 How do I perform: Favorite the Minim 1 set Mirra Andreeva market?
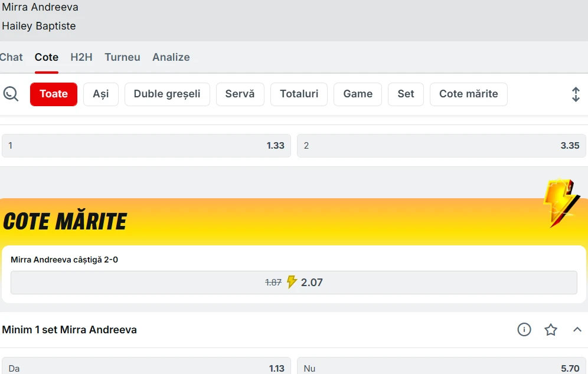click(551, 330)
